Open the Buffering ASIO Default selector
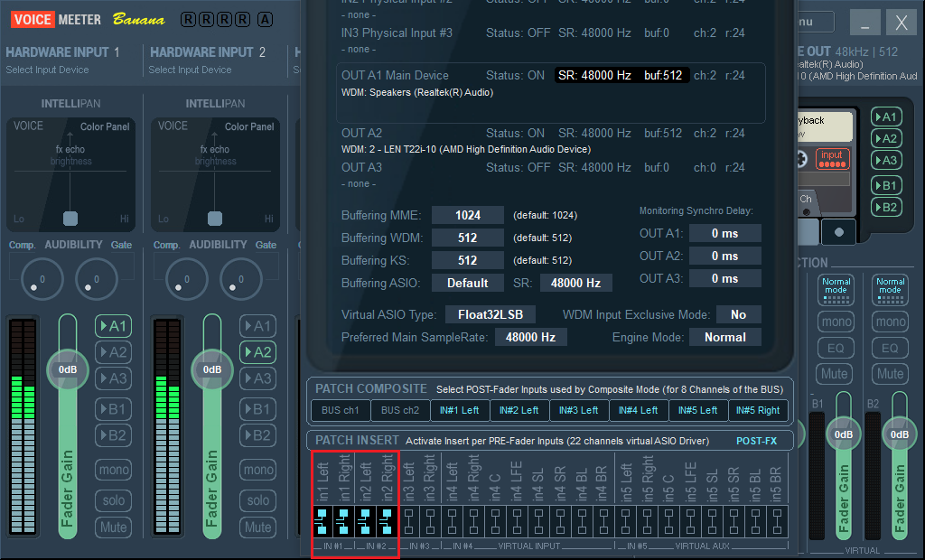 [x=468, y=283]
